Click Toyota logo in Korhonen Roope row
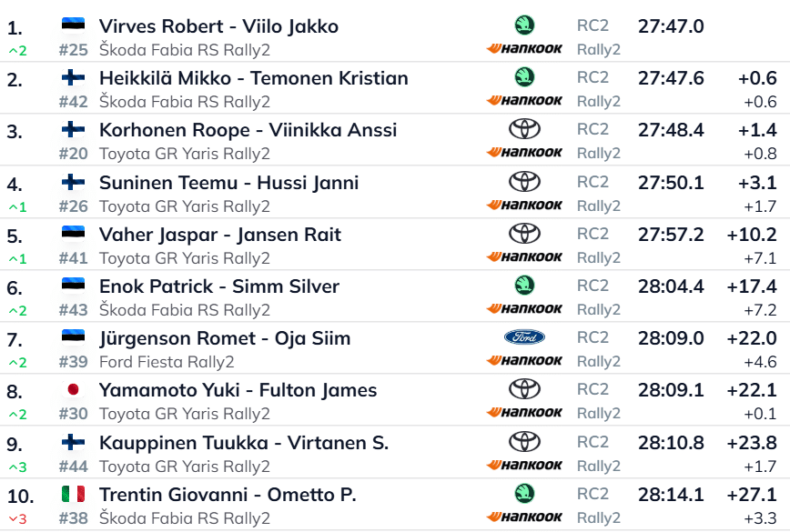The height and width of the screenshot is (532, 790). click(524, 129)
